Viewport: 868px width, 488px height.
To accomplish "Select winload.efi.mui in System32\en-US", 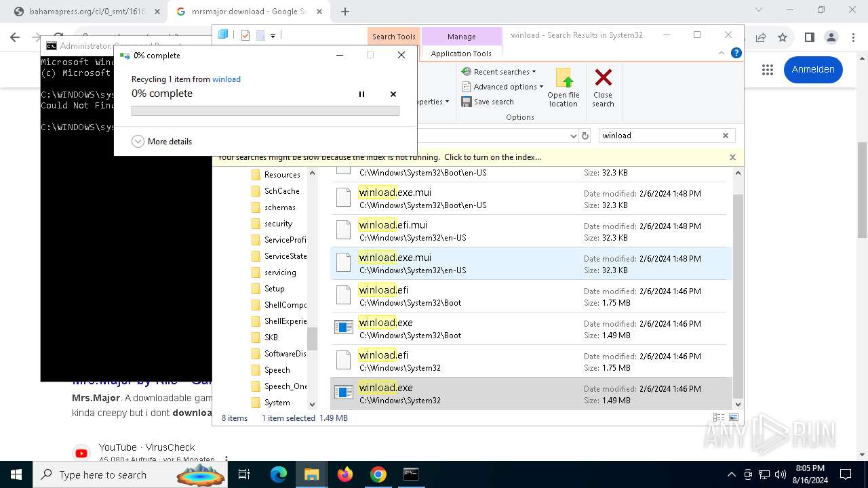I will click(x=531, y=231).
